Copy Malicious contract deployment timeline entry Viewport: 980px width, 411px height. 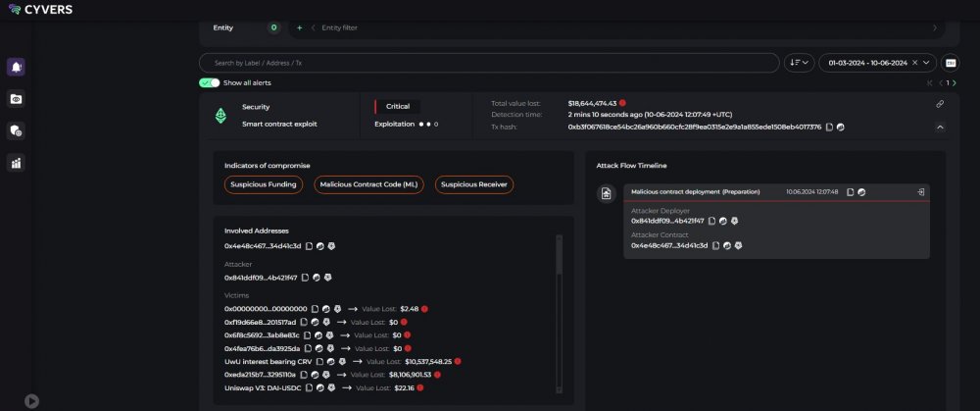tap(850, 192)
